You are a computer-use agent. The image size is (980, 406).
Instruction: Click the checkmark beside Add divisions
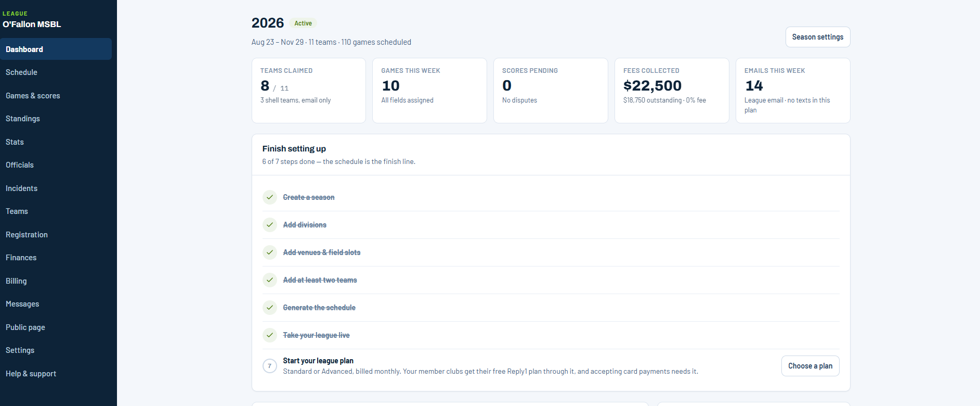point(269,225)
